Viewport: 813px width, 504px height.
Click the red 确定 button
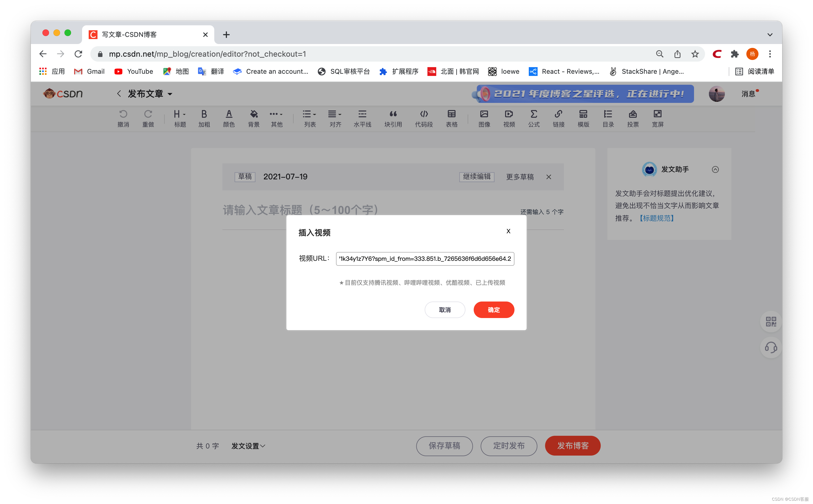(x=494, y=310)
